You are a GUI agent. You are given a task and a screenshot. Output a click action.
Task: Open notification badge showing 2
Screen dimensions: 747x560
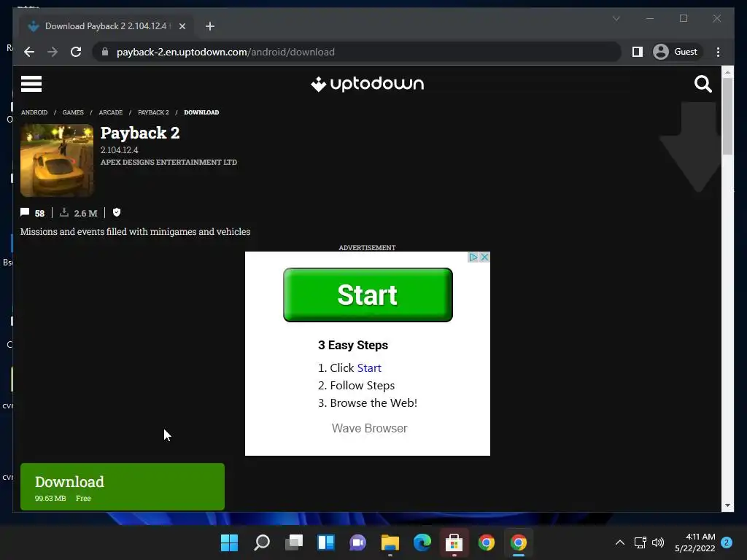coord(727,542)
